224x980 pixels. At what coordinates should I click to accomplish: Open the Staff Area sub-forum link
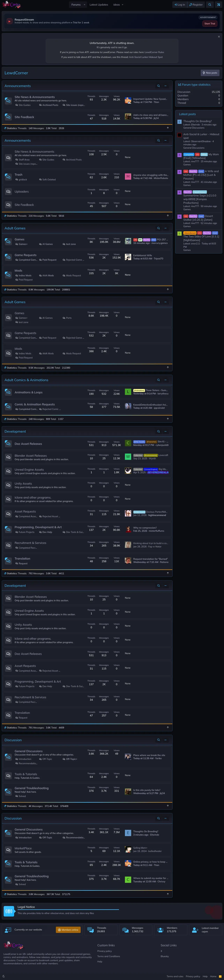[24, 159]
